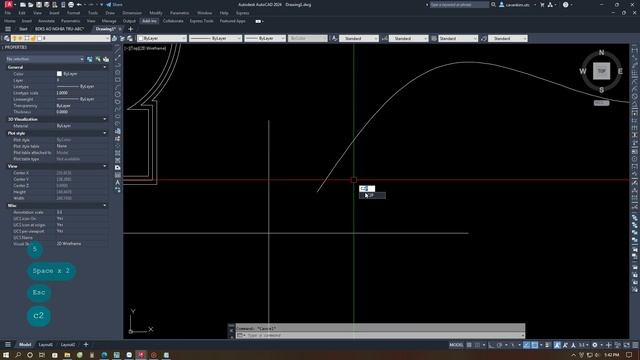This screenshot has width=640, height=360.
Task: Click the Color ByLayer white swatch property
Action: click(59, 74)
